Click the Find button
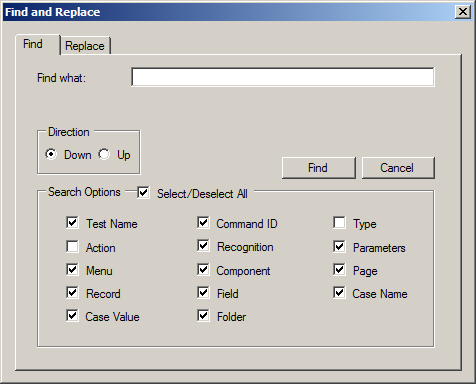This screenshot has width=476, height=384. pos(319,168)
